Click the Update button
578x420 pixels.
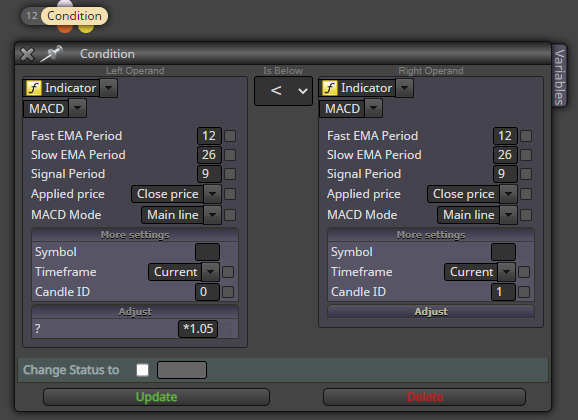(156, 397)
